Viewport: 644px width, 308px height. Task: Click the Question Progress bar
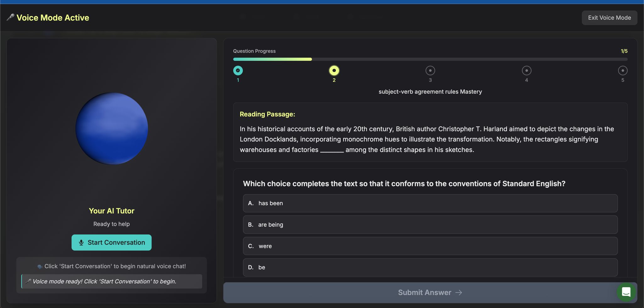coord(430,59)
